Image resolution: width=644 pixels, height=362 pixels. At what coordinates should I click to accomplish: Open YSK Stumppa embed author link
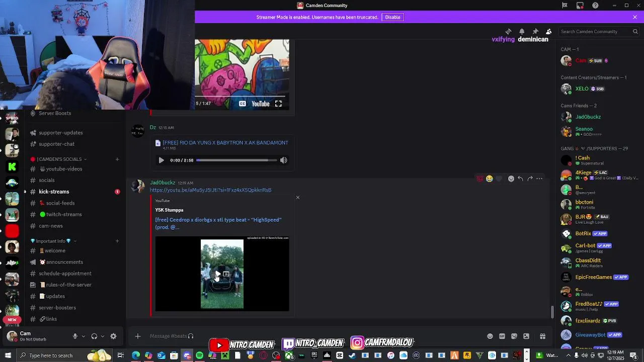169,210
